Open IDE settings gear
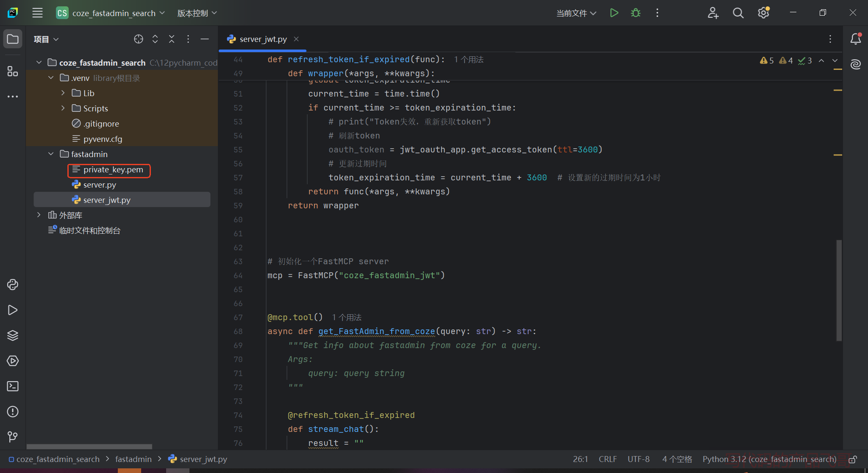 tap(764, 13)
